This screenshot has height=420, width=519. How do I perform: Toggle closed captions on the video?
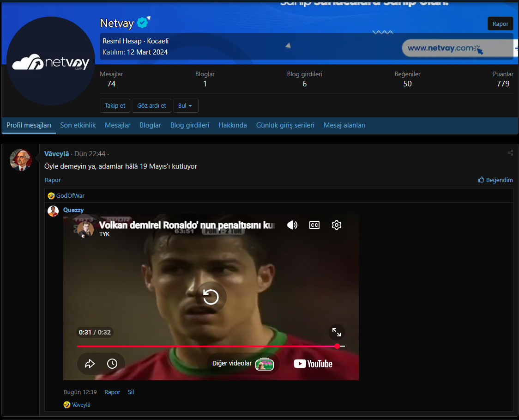(x=314, y=225)
